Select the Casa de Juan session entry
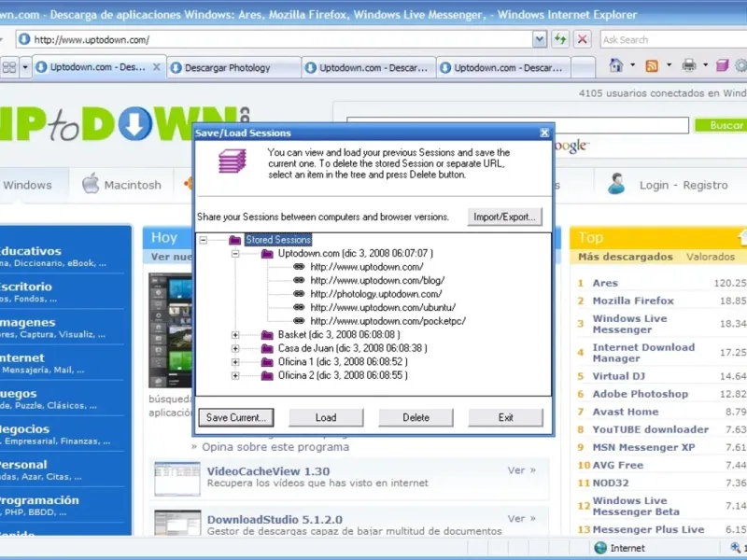 (x=353, y=348)
